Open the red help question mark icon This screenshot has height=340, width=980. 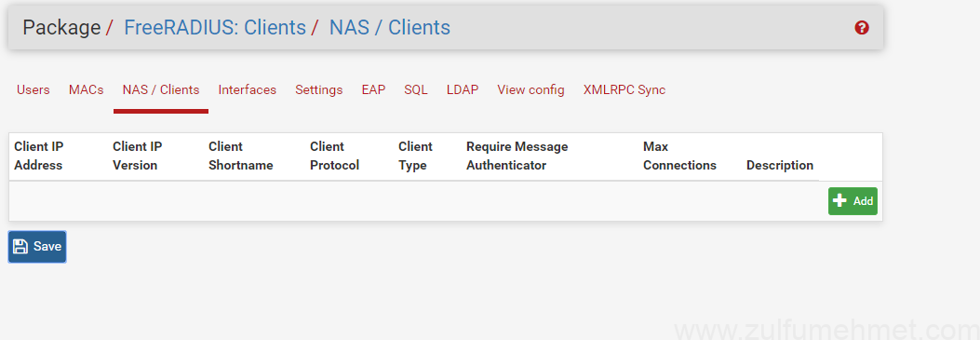click(x=862, y=28)
